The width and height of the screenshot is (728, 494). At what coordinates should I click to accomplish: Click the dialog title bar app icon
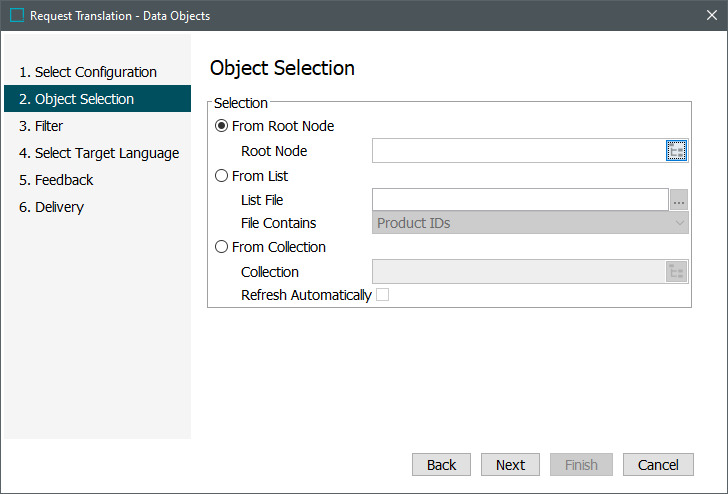point(16,16)
